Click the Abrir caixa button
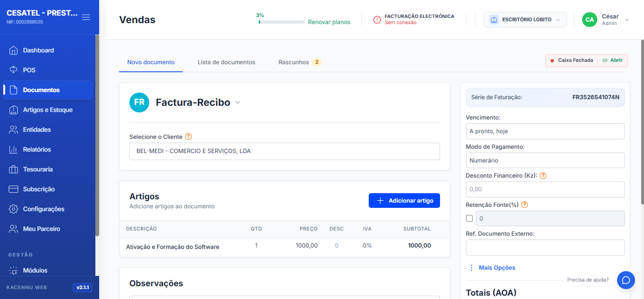Screen dimensions: 644x299 612,60
